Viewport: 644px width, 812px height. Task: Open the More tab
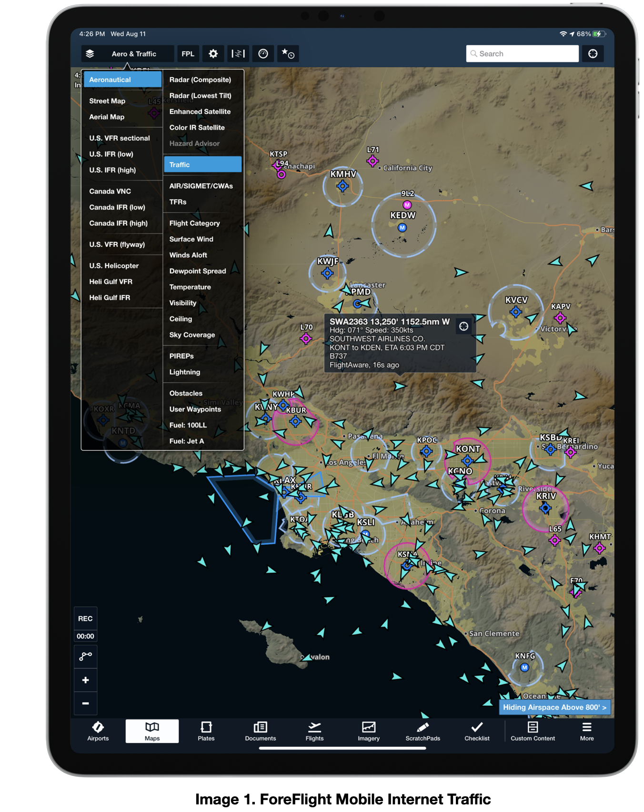[x=587, y=731]
